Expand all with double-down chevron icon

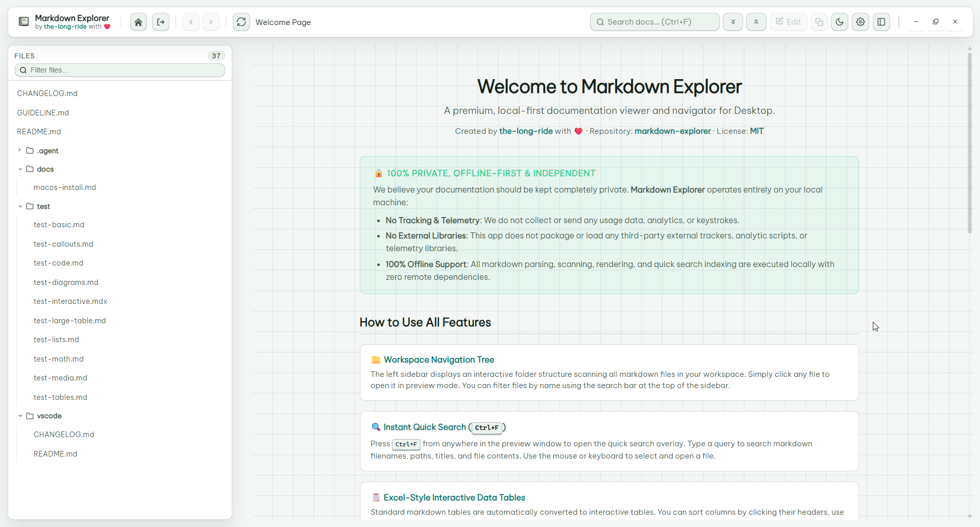point(733,22)
